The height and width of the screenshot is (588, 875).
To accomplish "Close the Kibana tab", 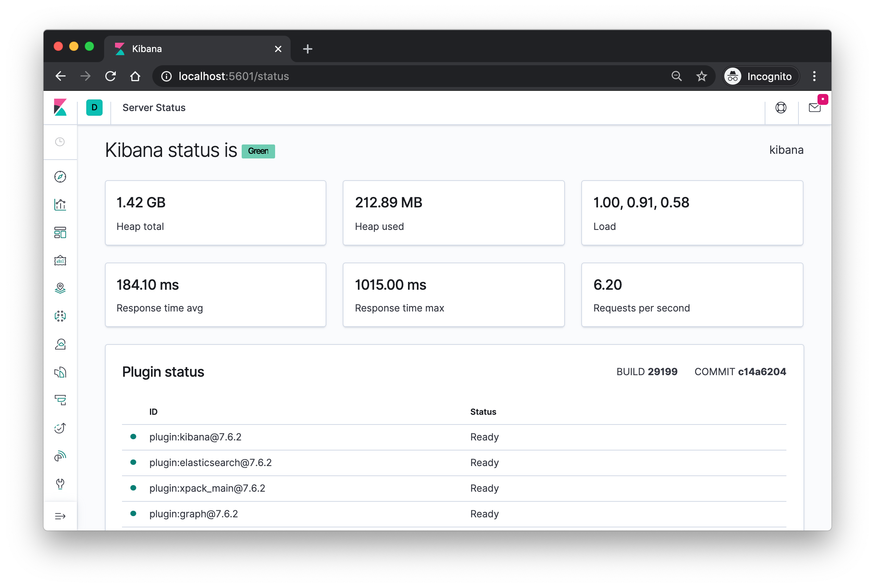I will click(x=278, y=49).
